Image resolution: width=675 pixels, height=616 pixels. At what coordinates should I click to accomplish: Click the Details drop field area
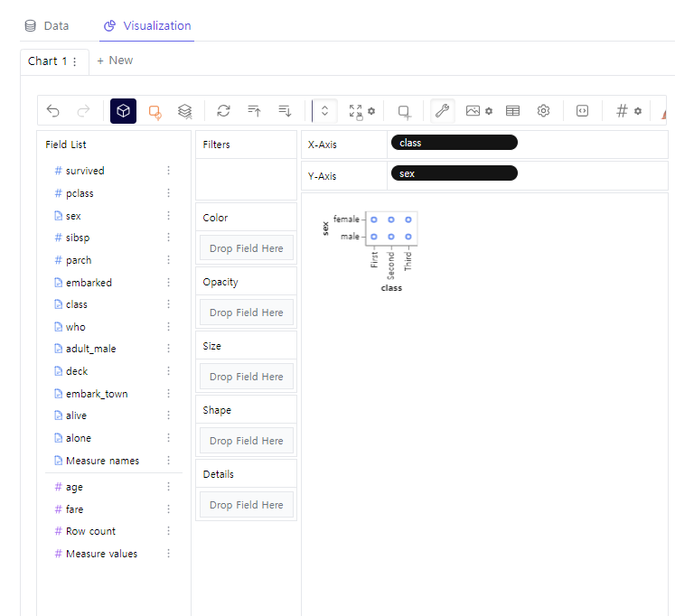point(247,505)
